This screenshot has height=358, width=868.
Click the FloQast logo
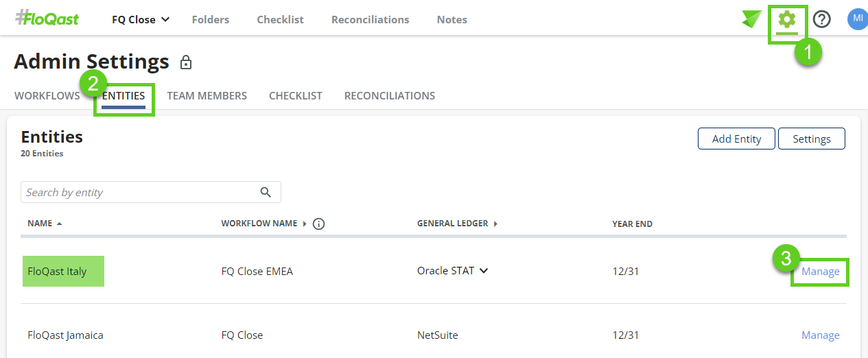pos(47,18)
